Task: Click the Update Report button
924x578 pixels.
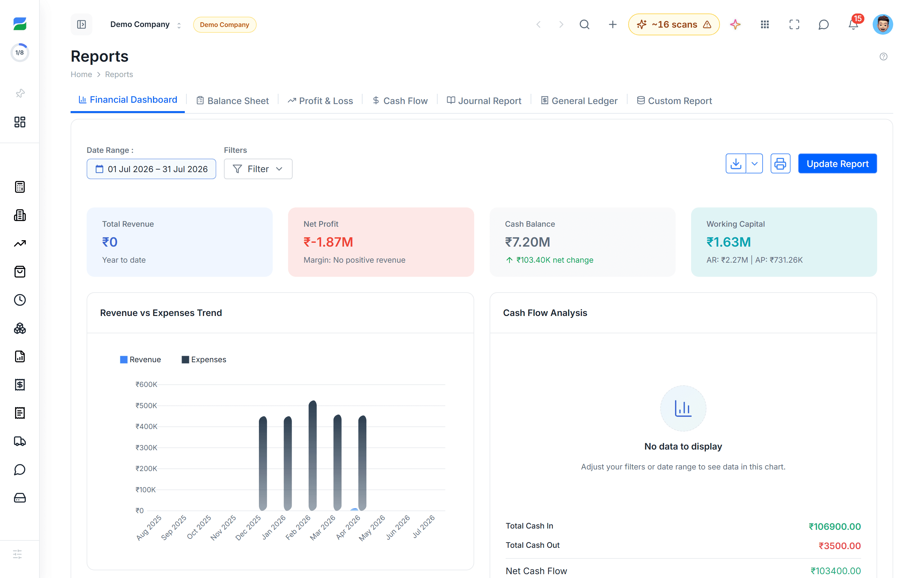Action: coord(838,164)
